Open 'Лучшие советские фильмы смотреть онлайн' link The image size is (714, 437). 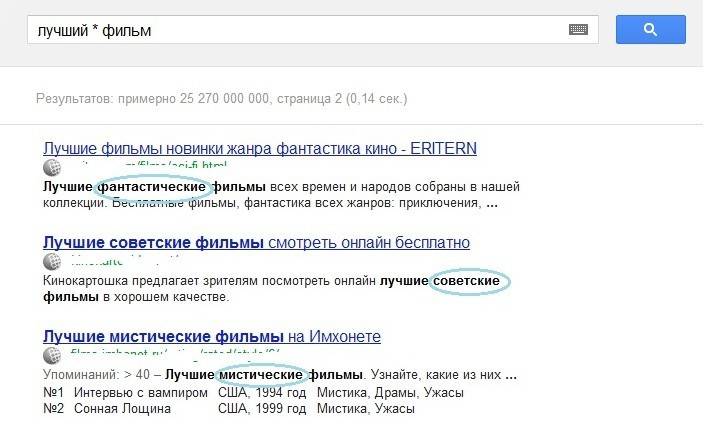[x=256, y=243]
